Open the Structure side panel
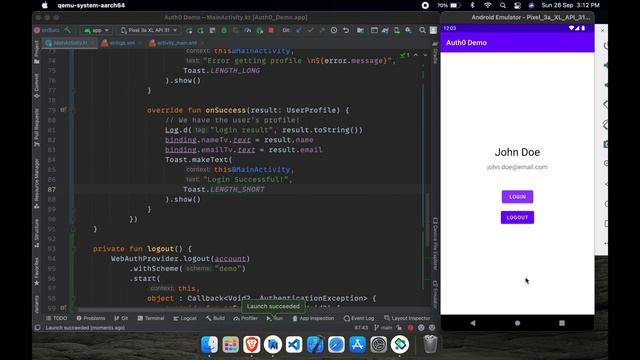 tap(37, 233)
